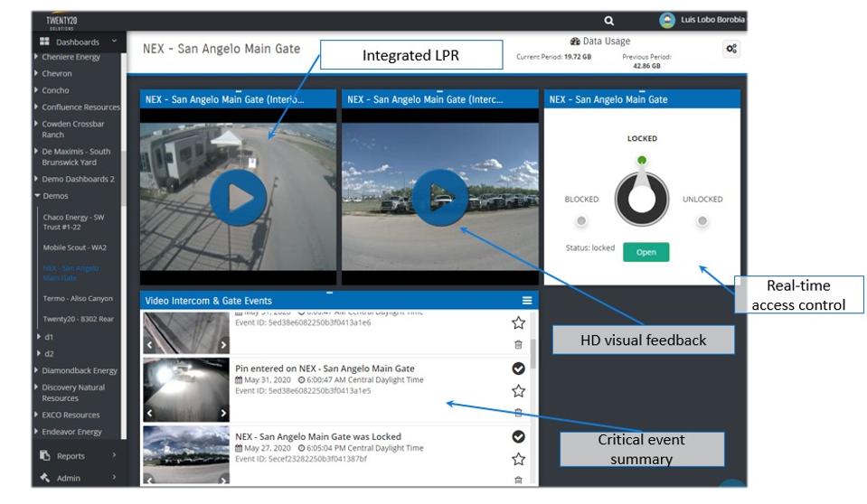Image resolution: width=867 pixels, height=504 pixels.
Task: Select the BLOCKED gate state indicator
Action: [581, 221]
